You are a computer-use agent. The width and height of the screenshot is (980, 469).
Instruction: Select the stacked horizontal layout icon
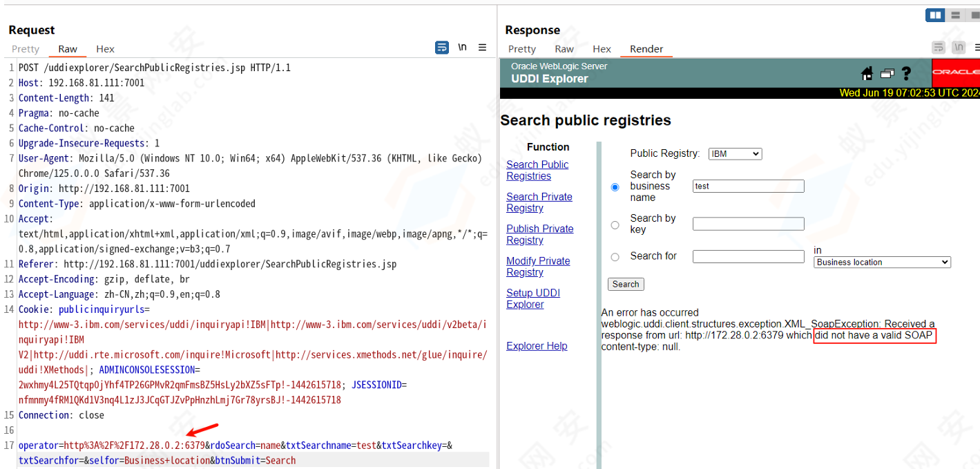(x=956, y=15)
